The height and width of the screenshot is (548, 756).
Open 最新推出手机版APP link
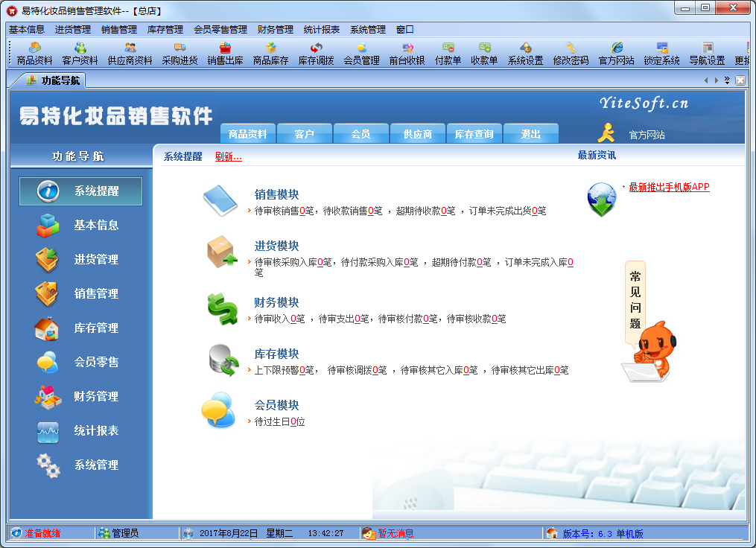pos(669,187)
